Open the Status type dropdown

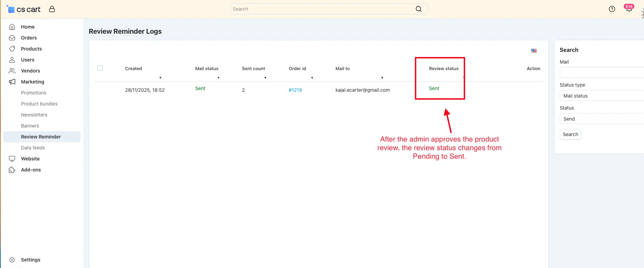[602, 96]
